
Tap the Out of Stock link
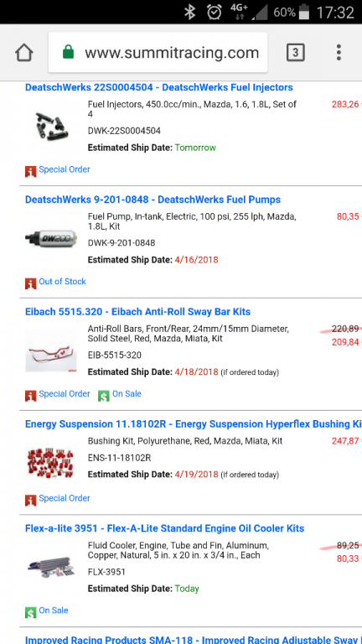point(62,282)
